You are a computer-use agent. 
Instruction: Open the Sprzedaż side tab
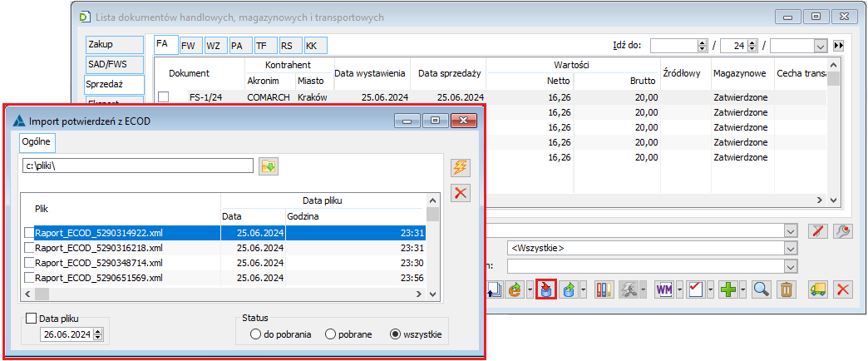(x=114, y=85)
